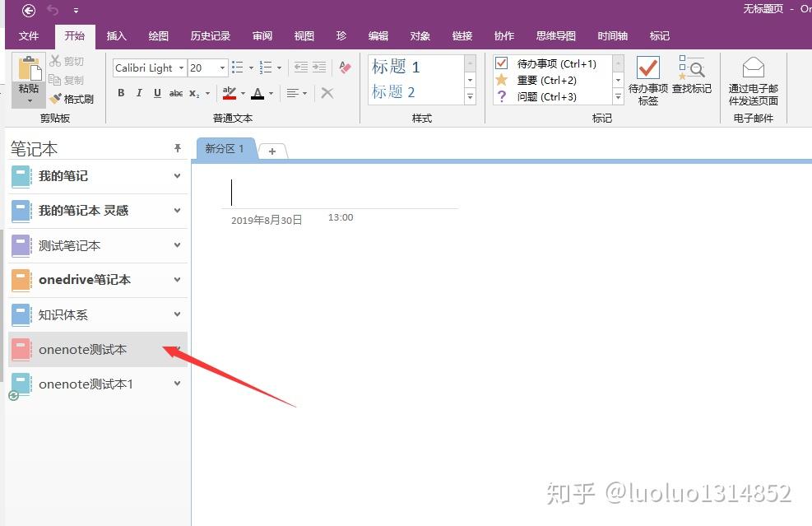This screenshot has height=526, width=812.
Task: Increase indent with the indent icon
Action: coord(319,67)
